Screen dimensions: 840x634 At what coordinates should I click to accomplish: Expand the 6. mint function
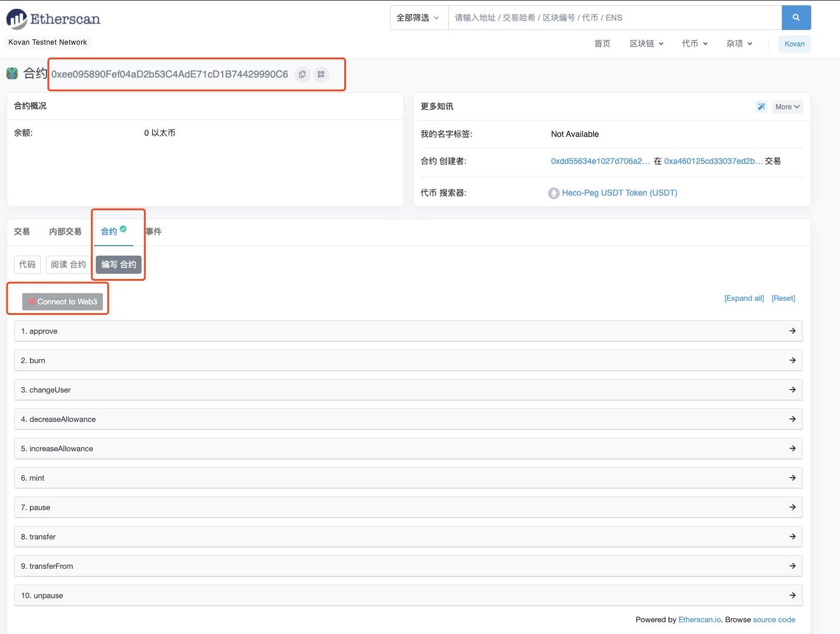[x=408, y=478]
